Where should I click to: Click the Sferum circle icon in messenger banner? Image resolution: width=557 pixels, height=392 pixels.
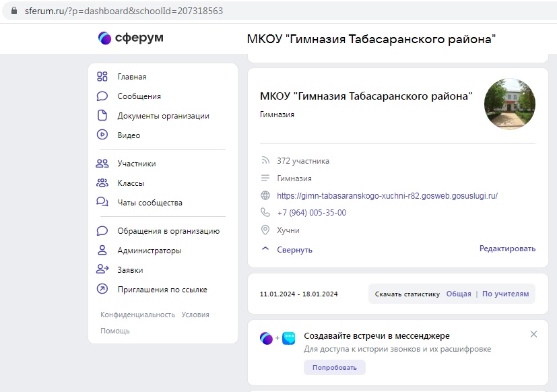267,338
